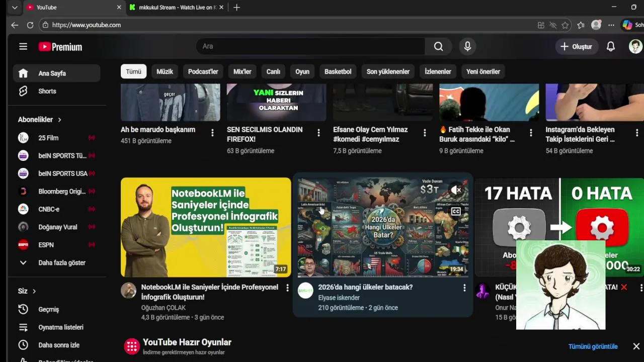
Task: Open Shorts in the sidebar
Action: (x=57, y=91)
